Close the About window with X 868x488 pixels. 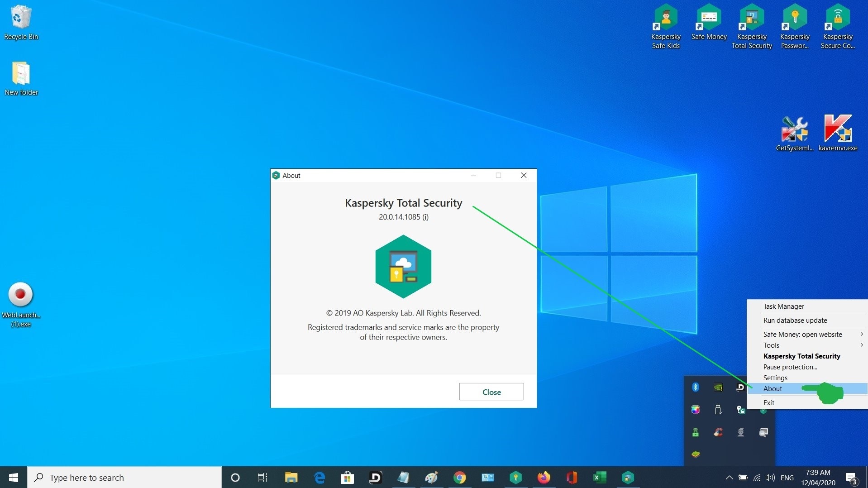(x=524, y=175)
